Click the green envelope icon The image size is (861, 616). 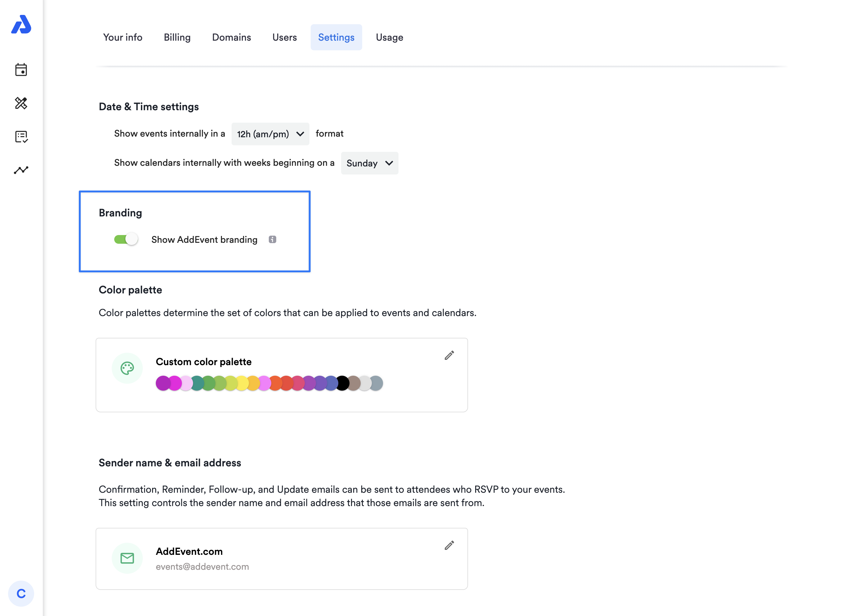pyautogui.click(x=127, y=558)
